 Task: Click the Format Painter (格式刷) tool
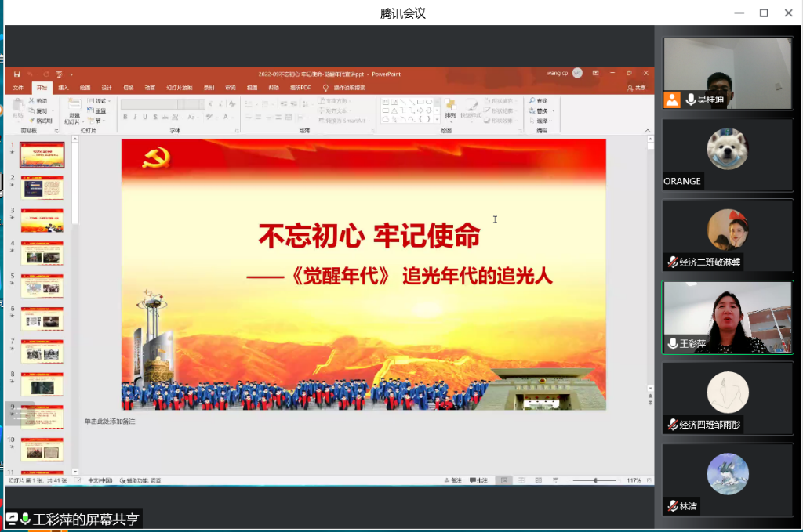41,121
